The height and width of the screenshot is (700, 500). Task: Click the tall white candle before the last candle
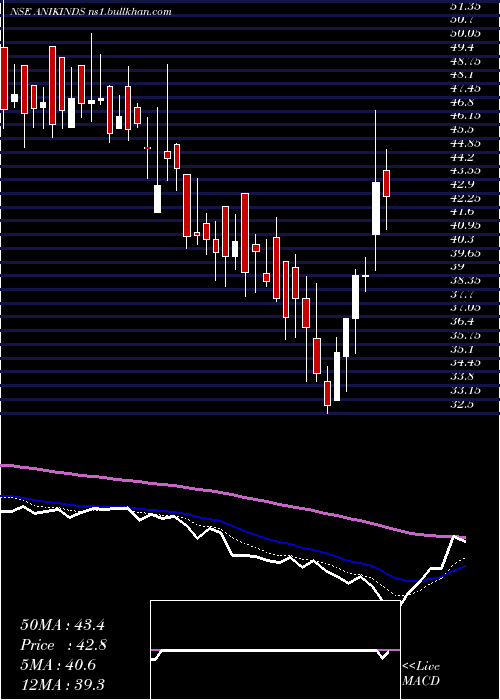tap(376, 208)
